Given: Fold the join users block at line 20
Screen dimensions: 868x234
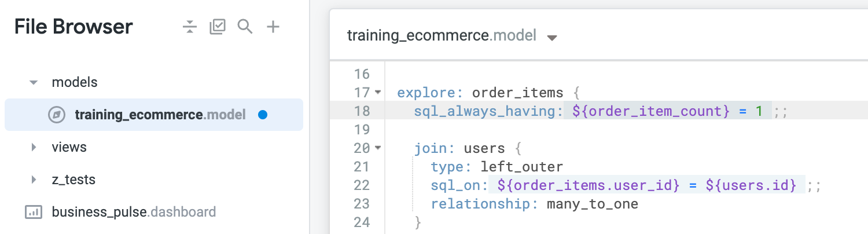Looking at the screenshot, I should [378, 148].
